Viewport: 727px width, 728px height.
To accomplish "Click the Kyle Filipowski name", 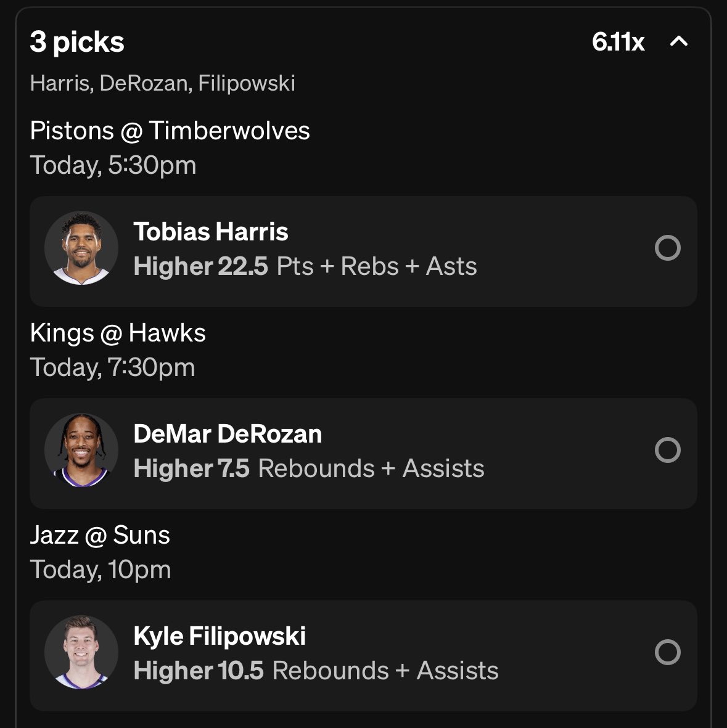I will pos(220,636).
